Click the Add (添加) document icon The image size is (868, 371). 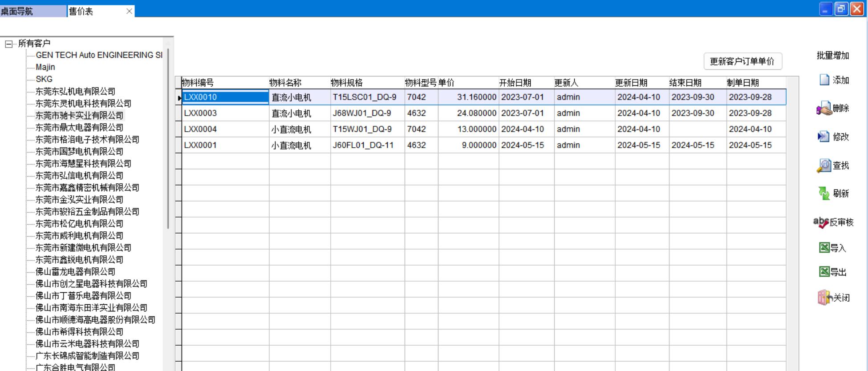pos(824,80)
